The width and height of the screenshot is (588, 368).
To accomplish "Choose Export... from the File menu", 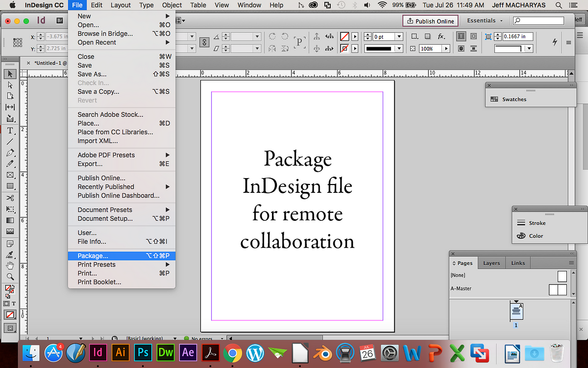I will [122, 164].
